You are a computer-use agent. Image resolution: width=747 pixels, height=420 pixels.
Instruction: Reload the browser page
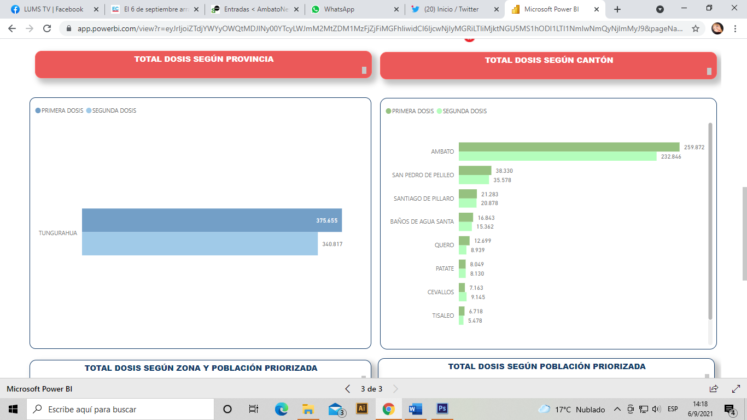tap(48, 28)
